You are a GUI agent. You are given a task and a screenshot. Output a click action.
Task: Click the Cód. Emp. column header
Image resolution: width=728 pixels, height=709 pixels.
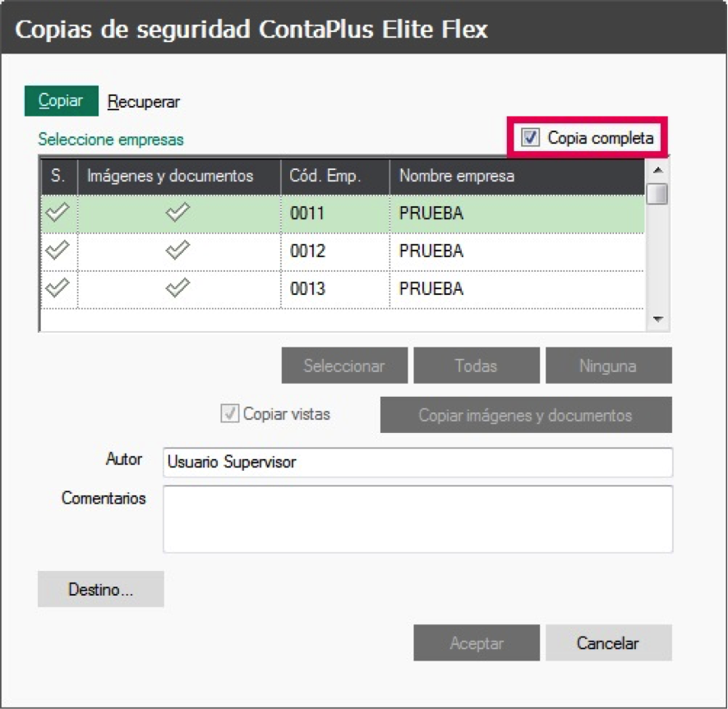tap(335, 177)
